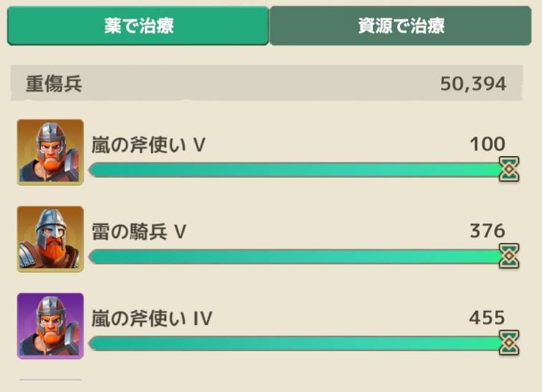The width and height of the screenshot is (542, 392).
Task: Click the 嵐の斧使い V name label
Action: coord(149,145)
